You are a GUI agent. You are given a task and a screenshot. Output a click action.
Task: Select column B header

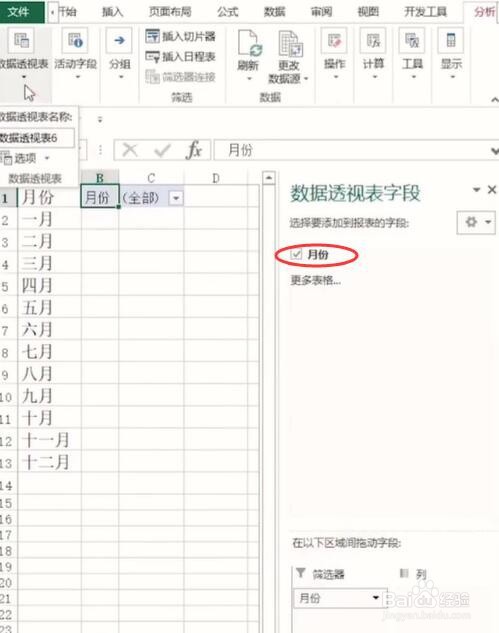[x=100, y=178]
